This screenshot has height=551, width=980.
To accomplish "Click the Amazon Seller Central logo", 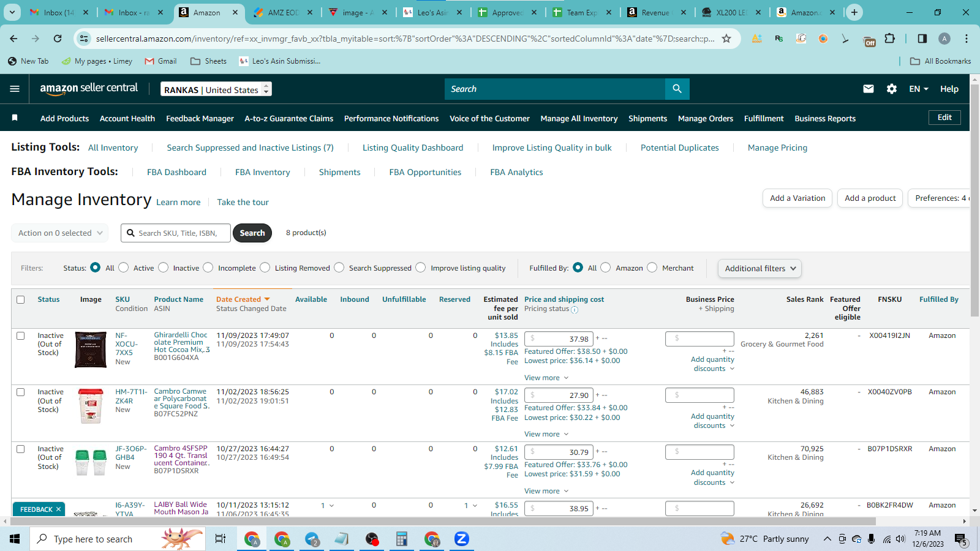I will (x=89, y=89).
